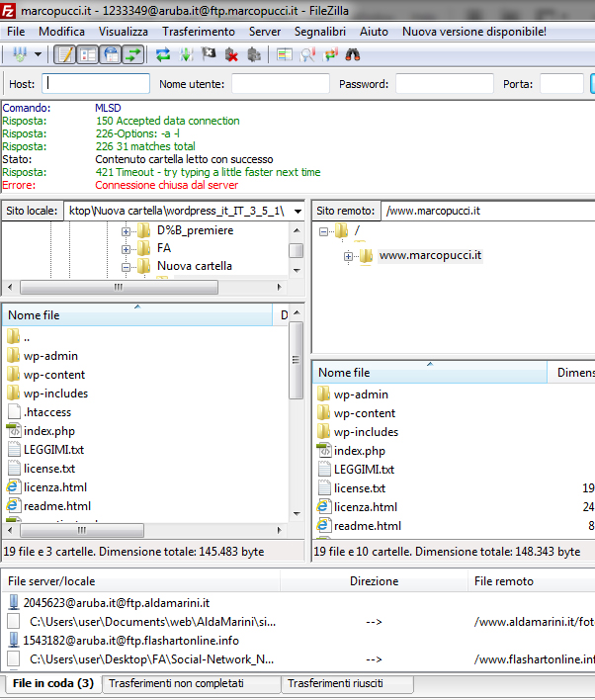This screenshot has height=700, width=595.
Task: Select queued Social-Network_N file row
Action: coord(151,659)
